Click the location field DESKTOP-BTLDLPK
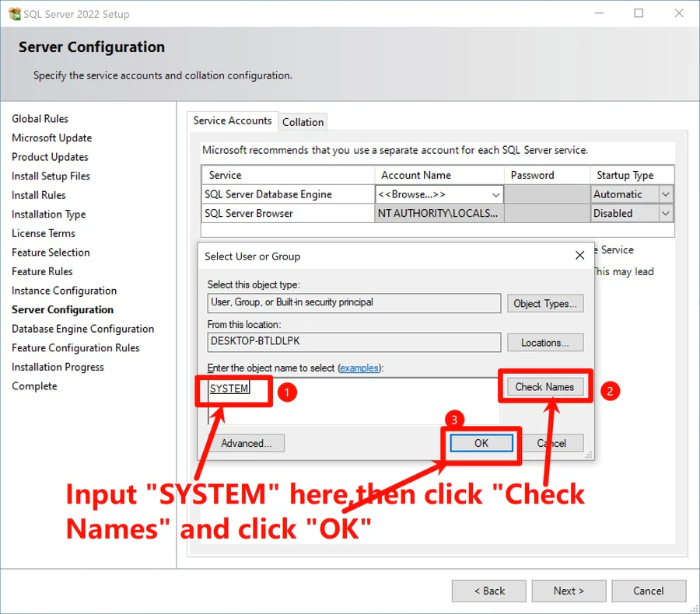Screen dimensions: 700x614 point(354,342)
